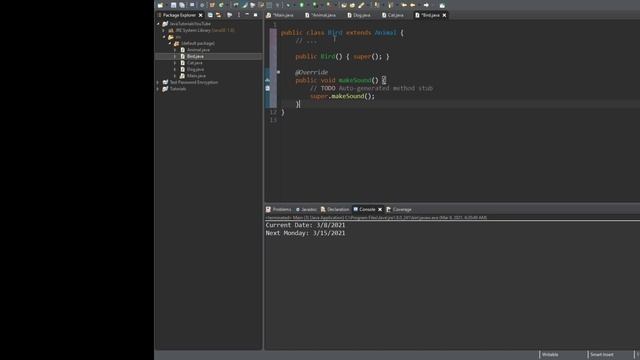The height and width of the screenshot is (360, 640).
Task: Select the JRE System Library entry
Action: (x=204, y=30)
